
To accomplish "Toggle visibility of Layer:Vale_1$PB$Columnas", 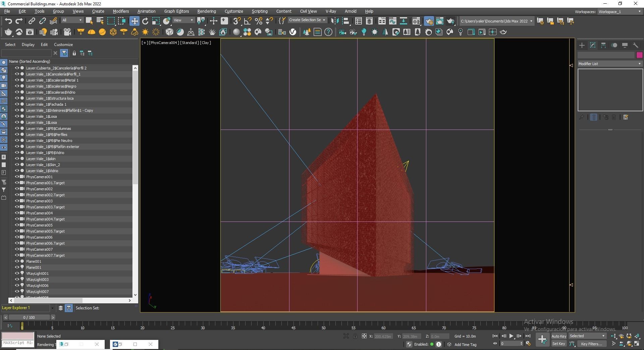I will click(17, 129).
